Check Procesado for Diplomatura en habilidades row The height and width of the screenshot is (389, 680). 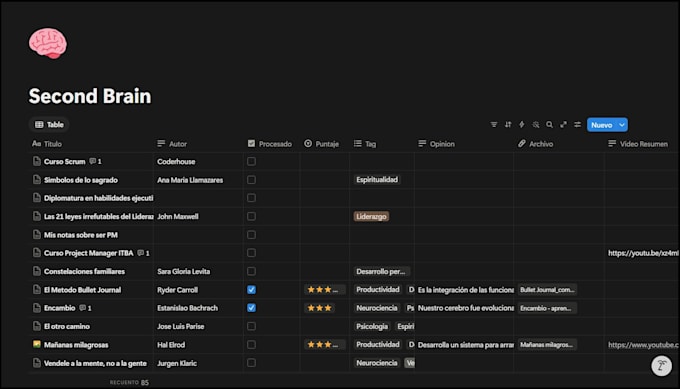pyautogui.click(x=251, y=198)
